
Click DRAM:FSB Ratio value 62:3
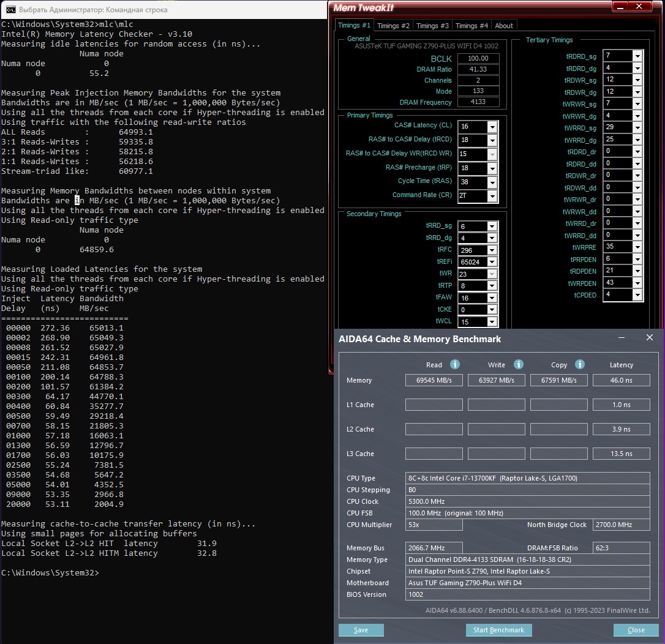622,548
